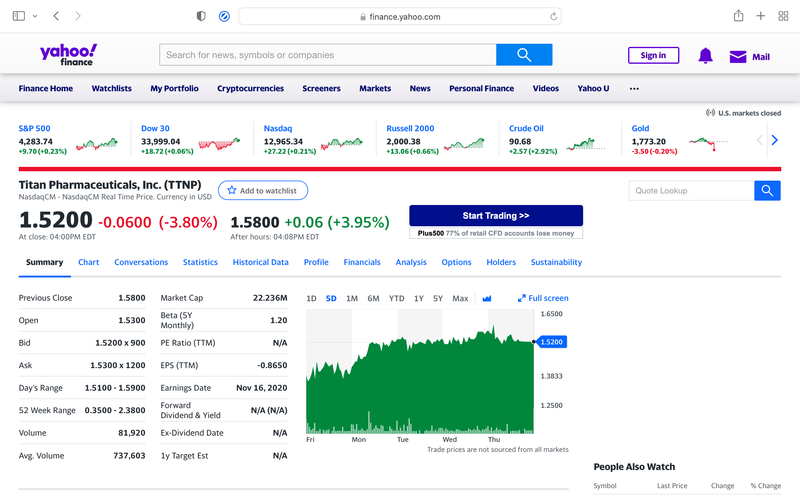The image size is (800, 500).
Task: Open the sidebar dropdown chevron
Action: [x=35, y=16]
